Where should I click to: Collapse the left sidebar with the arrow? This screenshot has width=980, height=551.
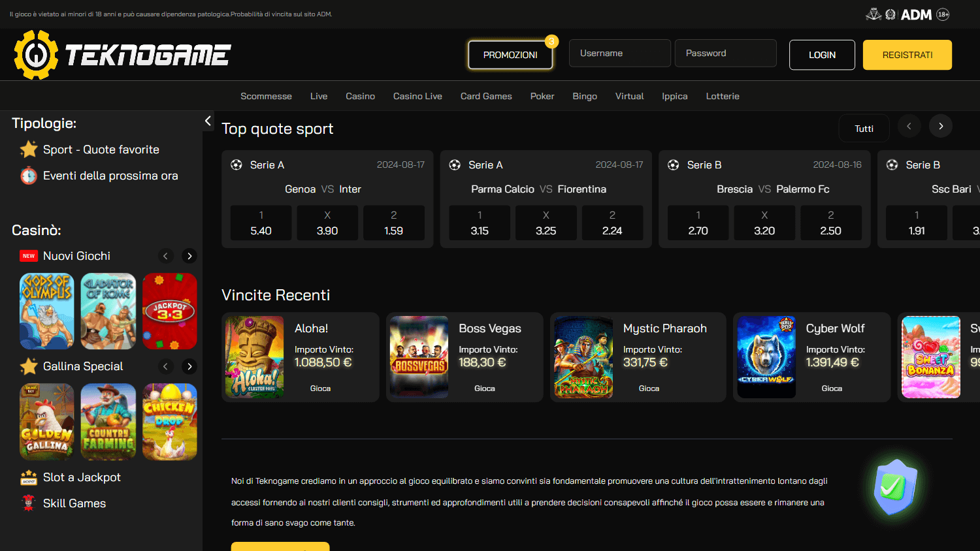(x=208, y=121)
